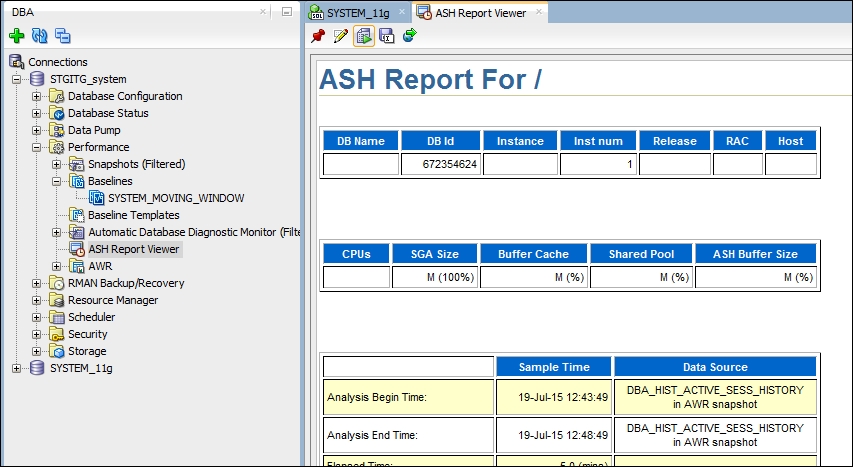Collapse all nodes in DBA panel
Screen dimensions: 853x467
click(63, 36)
